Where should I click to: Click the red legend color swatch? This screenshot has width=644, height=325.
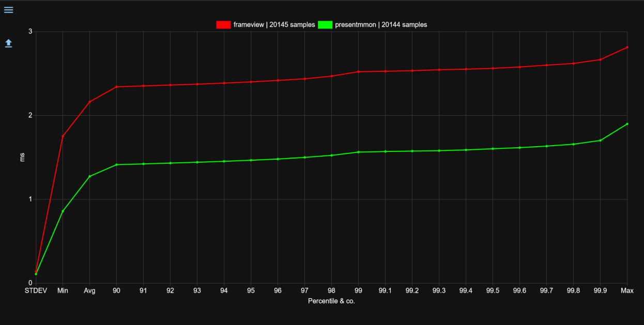(223, 24)
